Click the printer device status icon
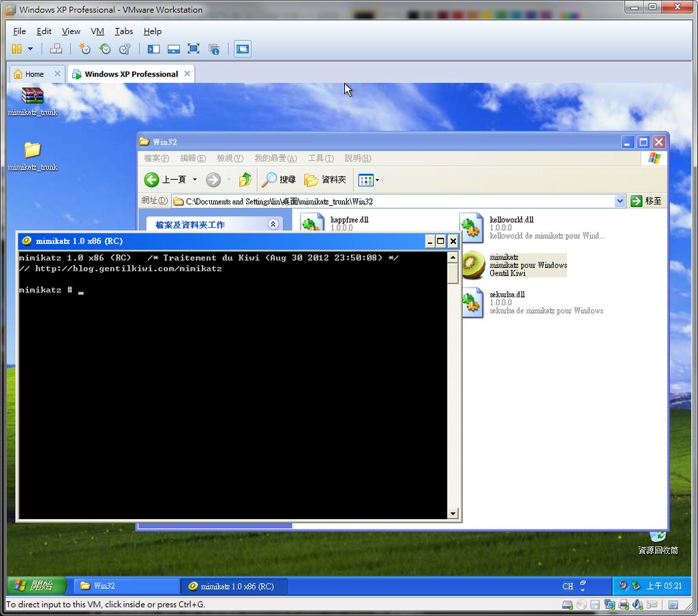Image resolution: width=698 pixels, height=616 pixels. point(624,604)
